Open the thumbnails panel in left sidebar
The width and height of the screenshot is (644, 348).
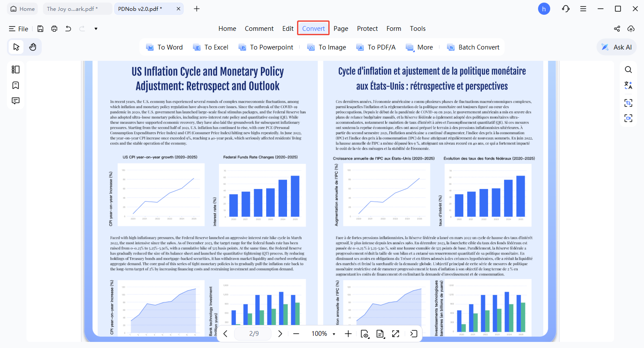pyautogui.click(x=16, y=70)
